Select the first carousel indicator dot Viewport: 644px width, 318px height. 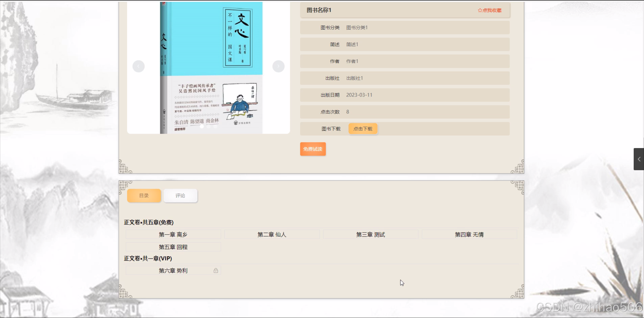(x=202, y=126)
